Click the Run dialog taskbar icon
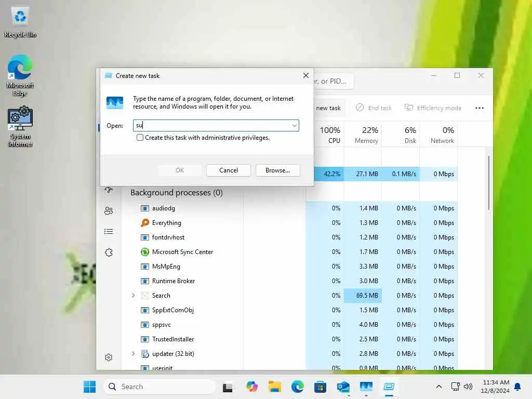Screen dimensions: 532x399 tap(389, 387)
